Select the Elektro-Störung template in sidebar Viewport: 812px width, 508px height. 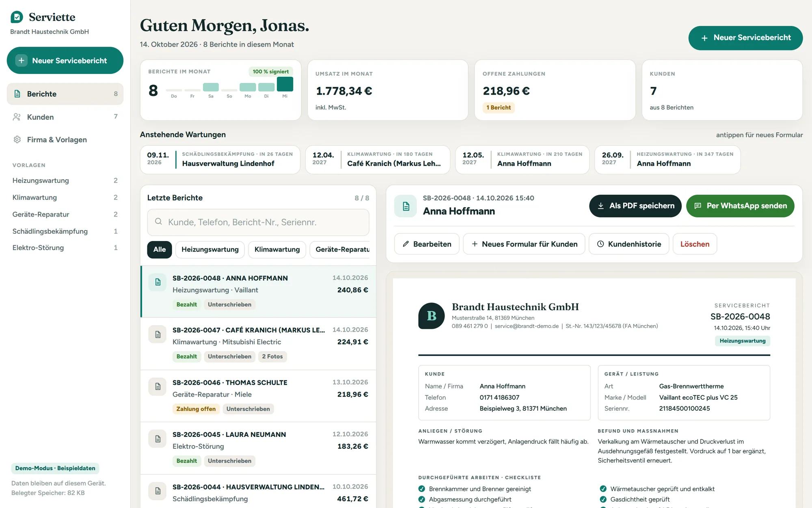65,248
